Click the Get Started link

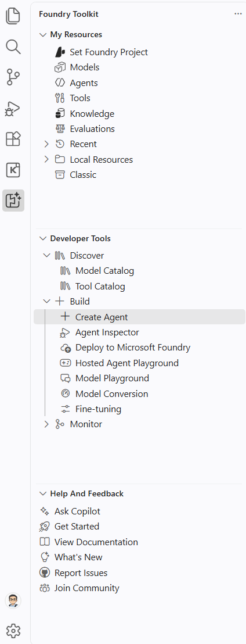tap(77, 527)
